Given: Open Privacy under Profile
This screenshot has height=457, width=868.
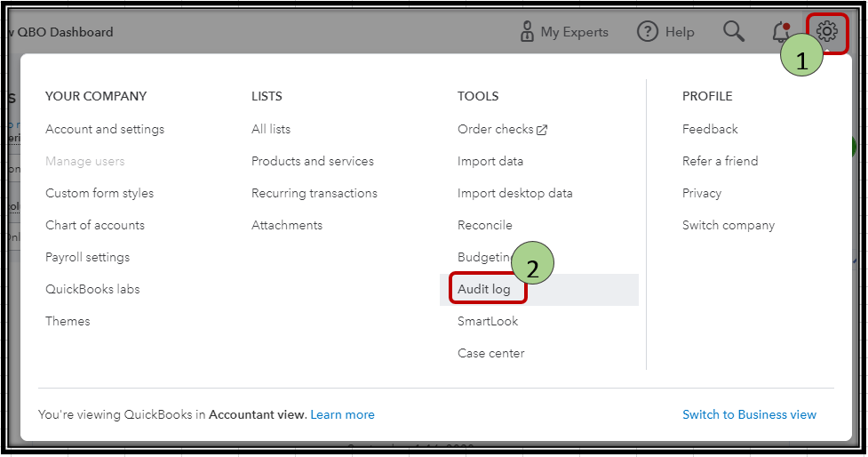Looking at the screenshot, I should click(x=702, y=193).
